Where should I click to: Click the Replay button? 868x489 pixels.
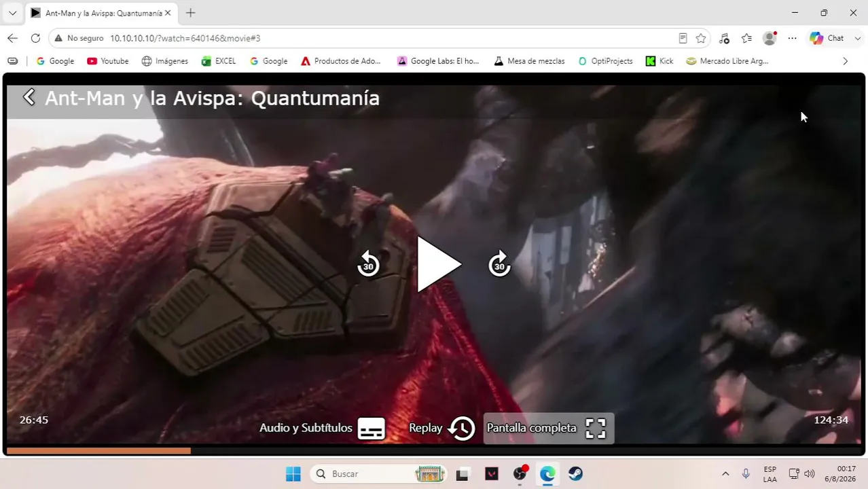pyautogui.click(x=442, y=428)
